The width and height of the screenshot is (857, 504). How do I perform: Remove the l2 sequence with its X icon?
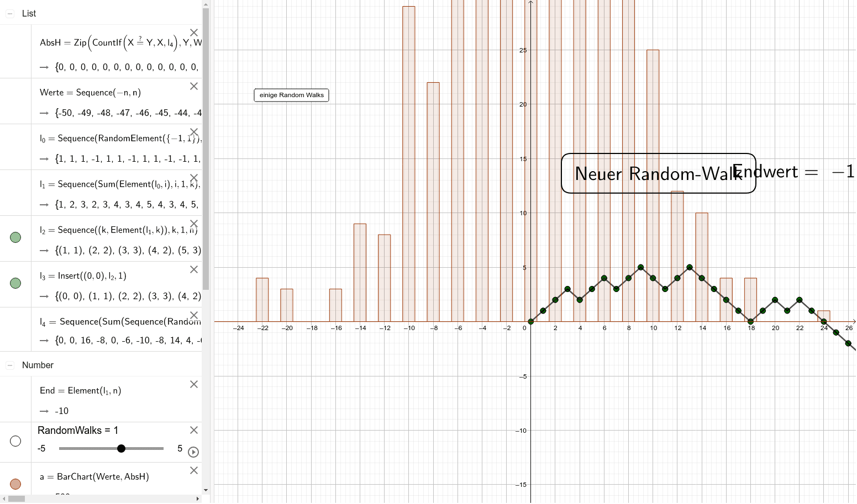tap(194, 224)
